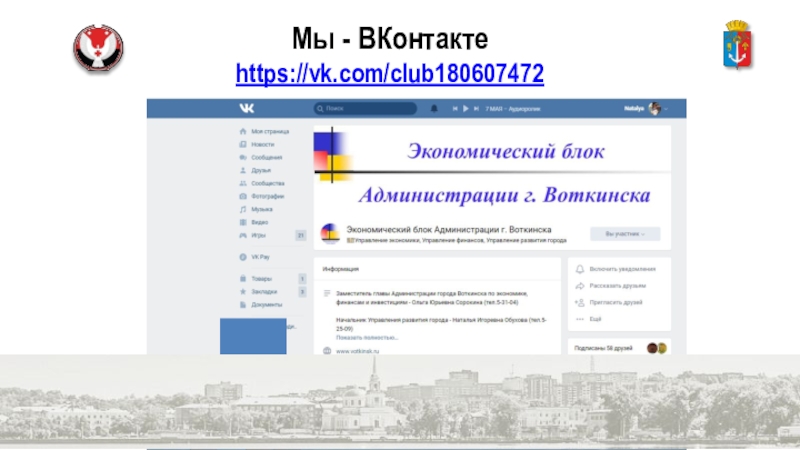The image size is (800, 450).
Task: Click the Информация section header
Action: point(341,269)
